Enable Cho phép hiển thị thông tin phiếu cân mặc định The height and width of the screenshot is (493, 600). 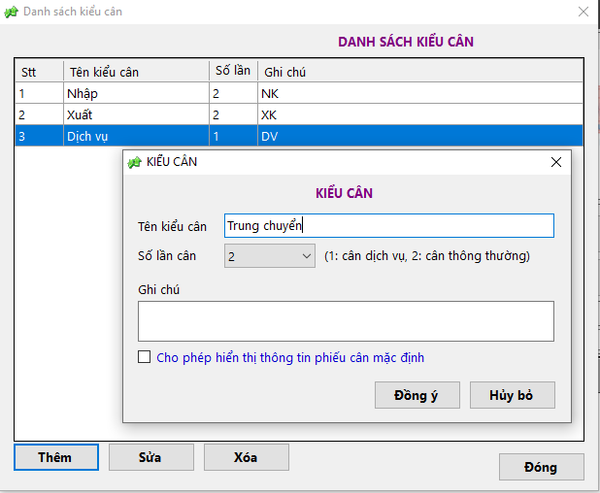144,357
